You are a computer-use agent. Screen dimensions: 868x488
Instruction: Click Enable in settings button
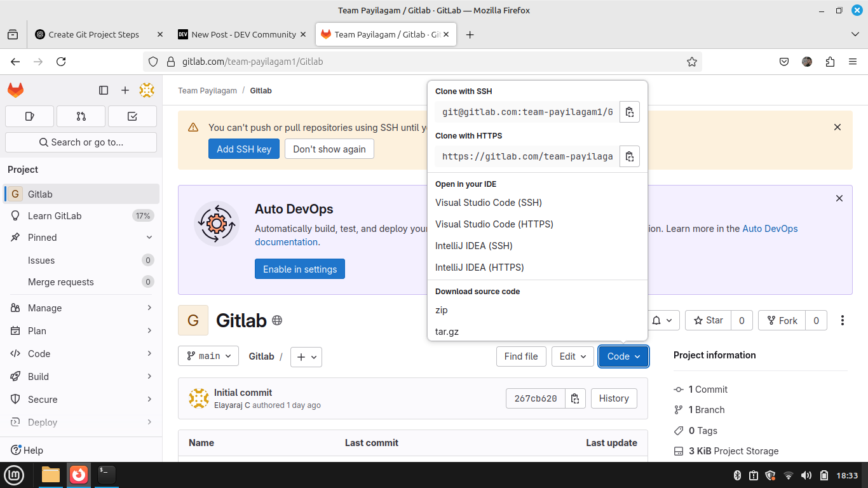click(x=300, y=269)
